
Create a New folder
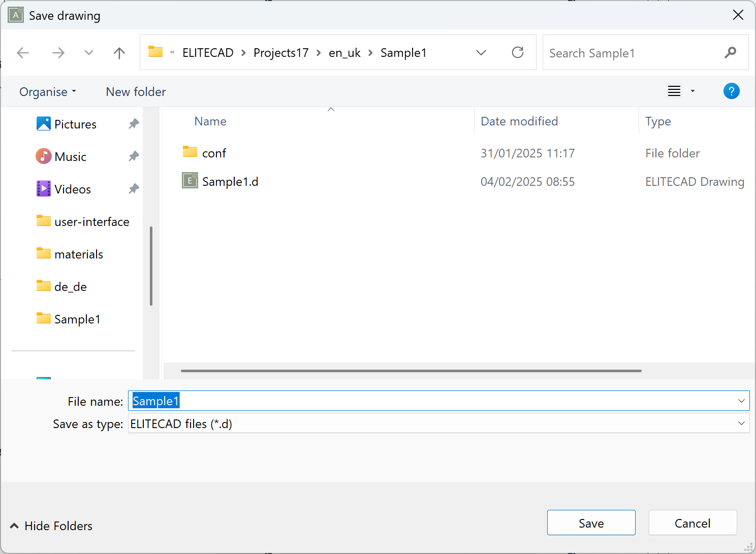click(136, 92)
